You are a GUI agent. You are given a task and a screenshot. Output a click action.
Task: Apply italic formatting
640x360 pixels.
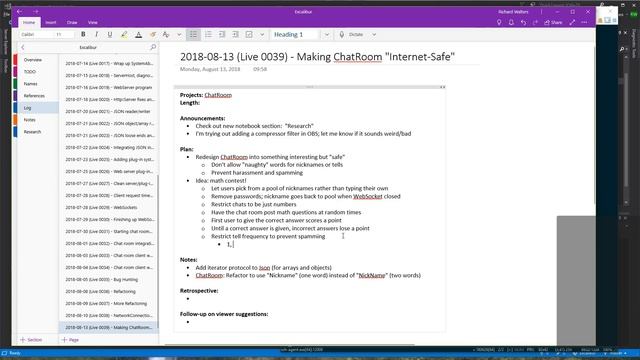pyautogui.click(x=96, y=34)
